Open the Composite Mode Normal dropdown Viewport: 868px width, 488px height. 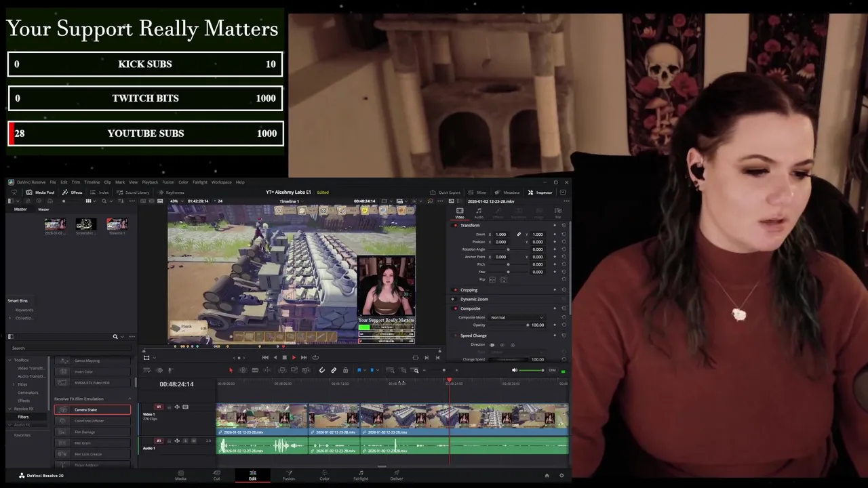tap(517, 317)
